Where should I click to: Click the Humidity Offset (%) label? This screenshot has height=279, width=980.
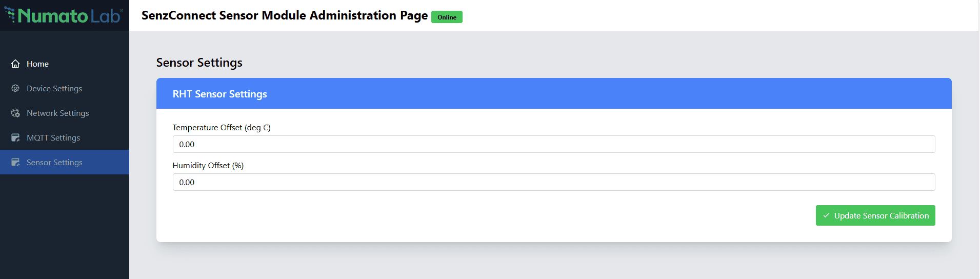click(208, 166)
